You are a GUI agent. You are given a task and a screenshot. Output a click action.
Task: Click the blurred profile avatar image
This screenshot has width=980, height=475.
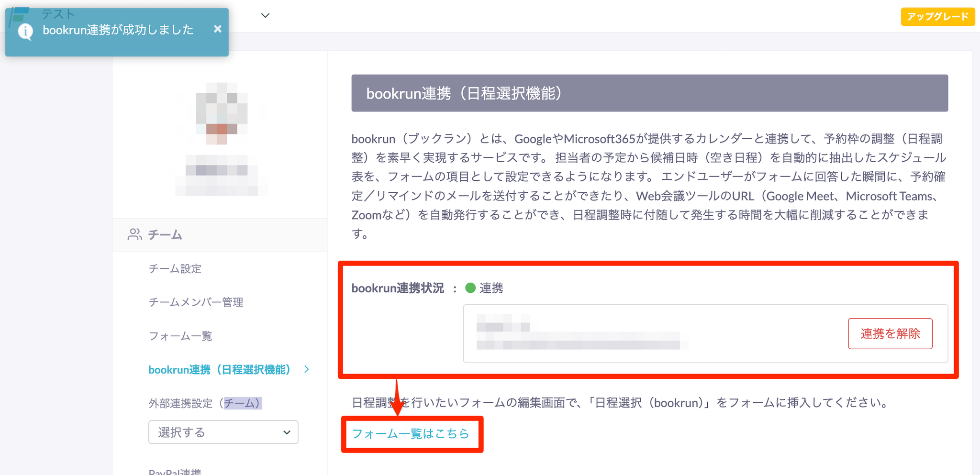coord(221,113)
